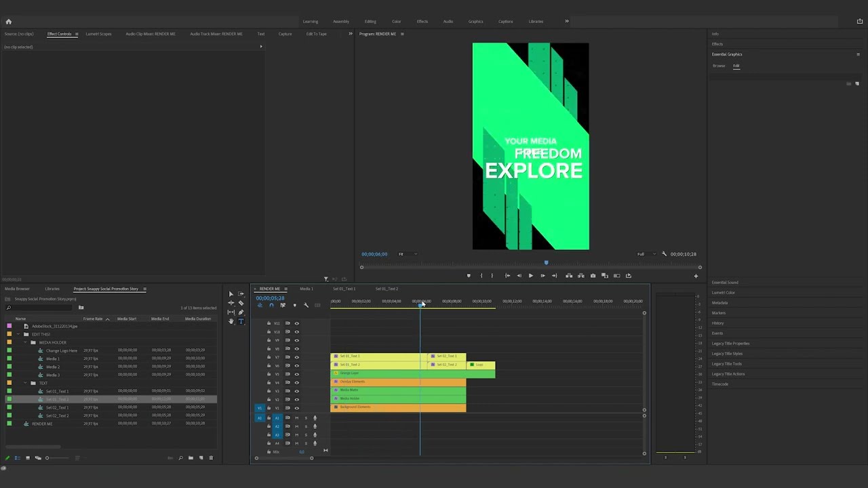Show more workspaces overflow chevron
868x488 pixels.
pyautogui.click(x=567, y=21)
